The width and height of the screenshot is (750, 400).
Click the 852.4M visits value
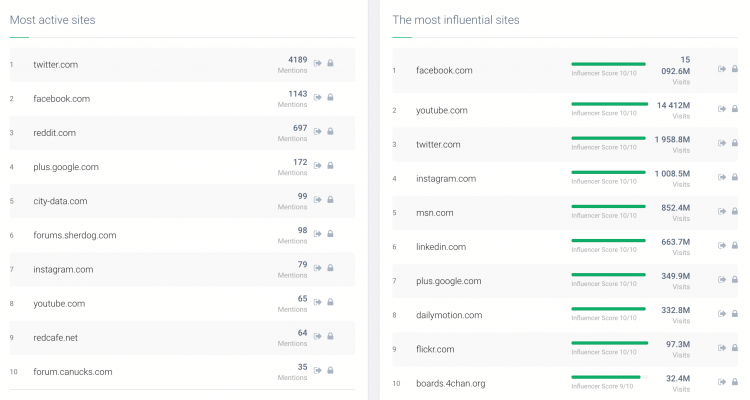(x=675, y=208)
